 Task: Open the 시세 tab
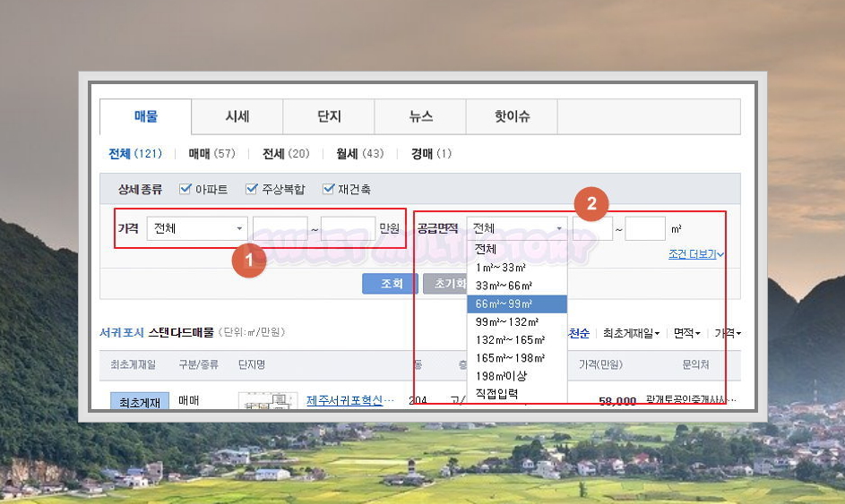tap(237, 116)
